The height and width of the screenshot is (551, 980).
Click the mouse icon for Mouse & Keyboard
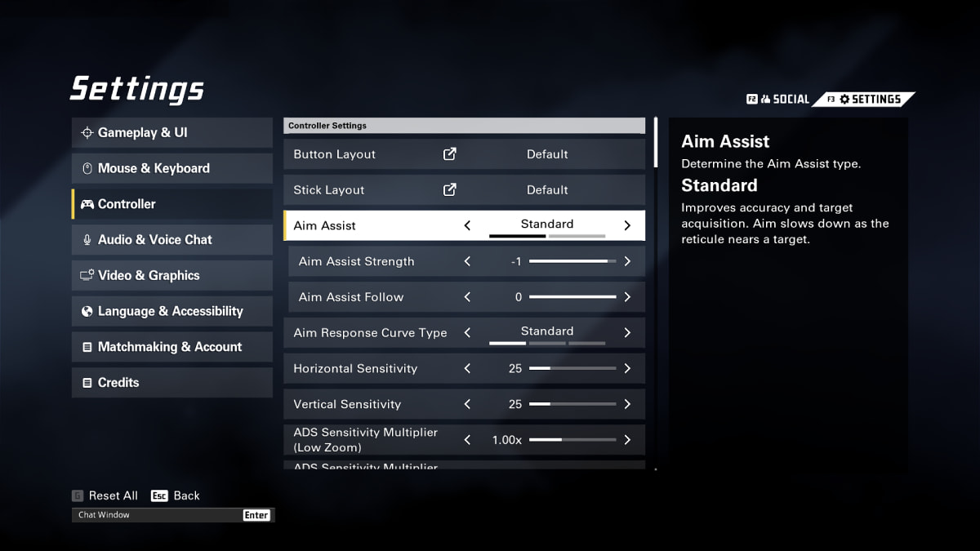(87, 169)
